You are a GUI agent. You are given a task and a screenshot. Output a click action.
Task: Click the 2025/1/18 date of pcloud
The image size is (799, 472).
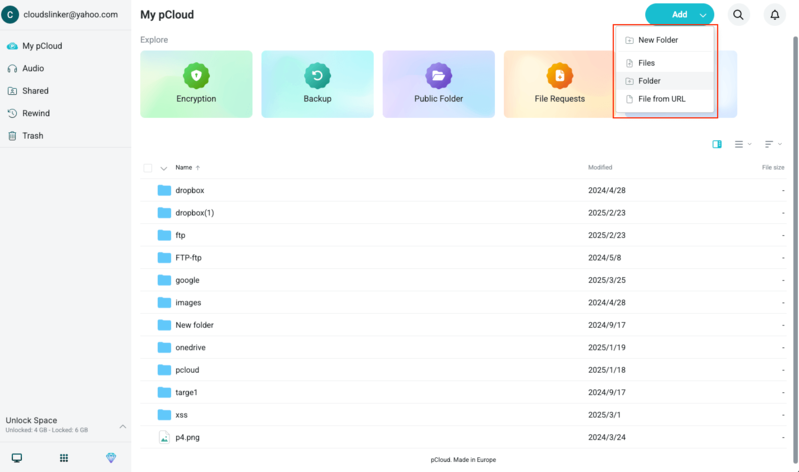[x=606, y=370]
